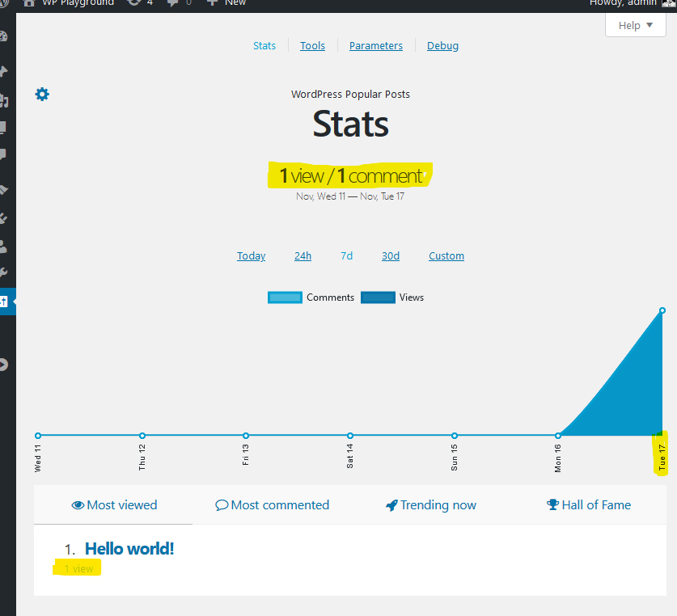Viewport: 677px width, 616px height.
Task: Click the '1 view' count under Hello world!
Action: pos(78,568)
